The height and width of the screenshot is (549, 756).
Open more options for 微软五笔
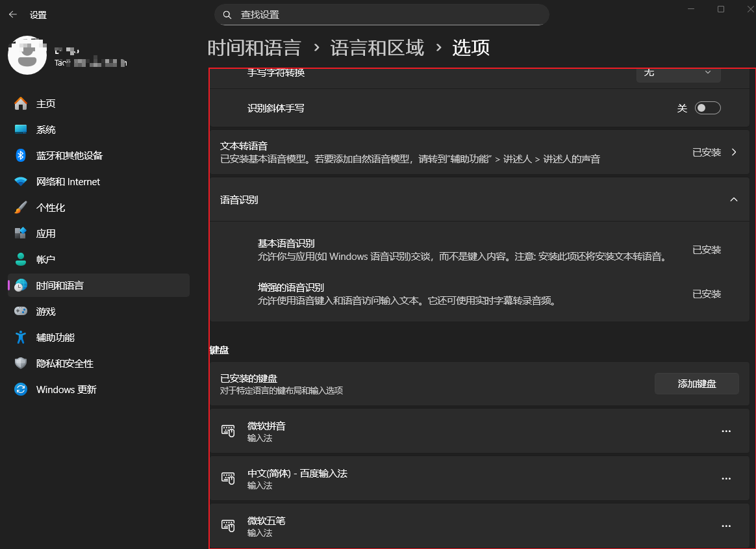(726, 526)
